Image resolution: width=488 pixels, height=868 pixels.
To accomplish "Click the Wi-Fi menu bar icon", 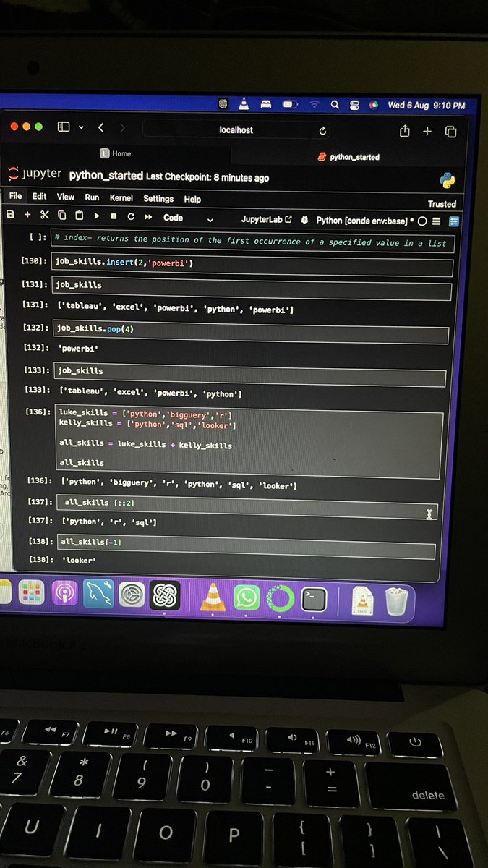I will (x=314, y=105).
